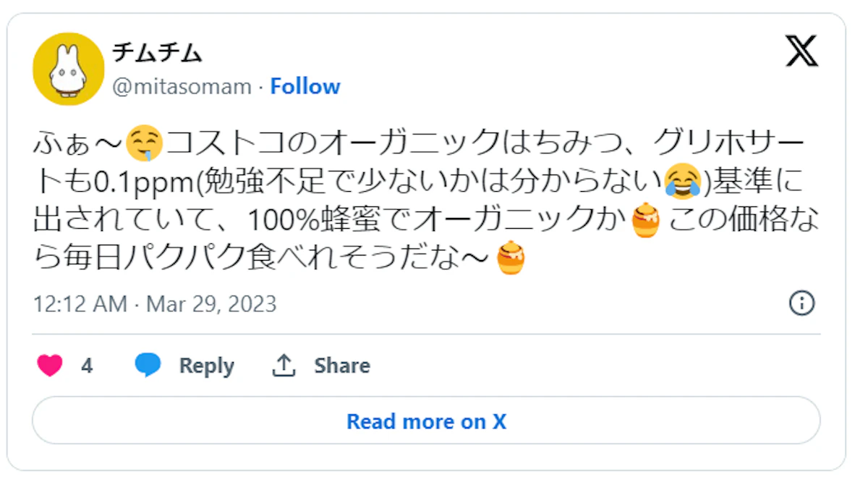Click the honey pot emoji after オーガニックか
The height and width of the screenshot is (480, 868).
pos(646,220)
